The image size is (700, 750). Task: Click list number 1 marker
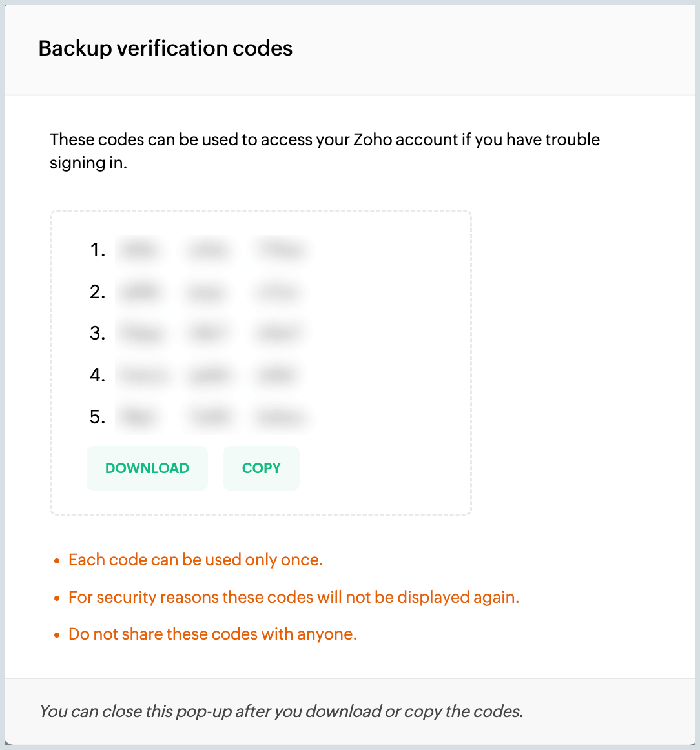pos(98,250)
